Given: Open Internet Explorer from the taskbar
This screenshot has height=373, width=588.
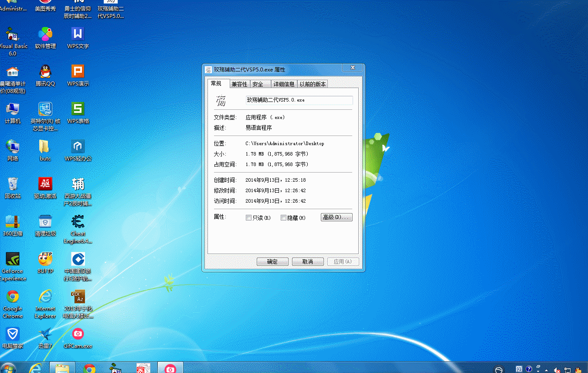Looking at the screenshot, I should 36,369.
